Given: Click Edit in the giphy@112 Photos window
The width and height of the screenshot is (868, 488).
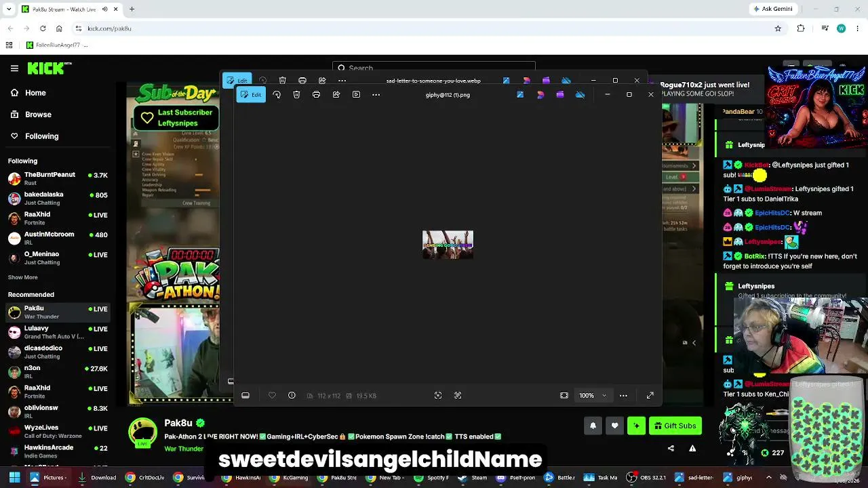Looking at the screenshot, I should click(x=251, y=95).
